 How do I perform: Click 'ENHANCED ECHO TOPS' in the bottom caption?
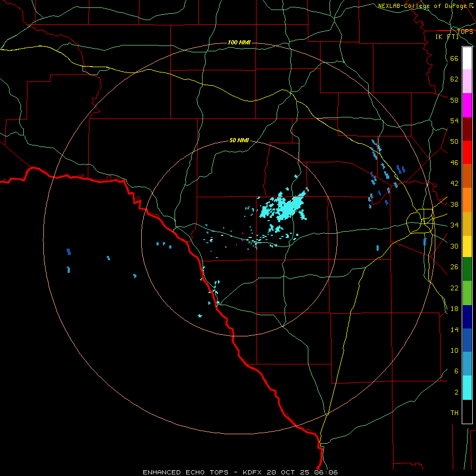click(x=186, y=472)
